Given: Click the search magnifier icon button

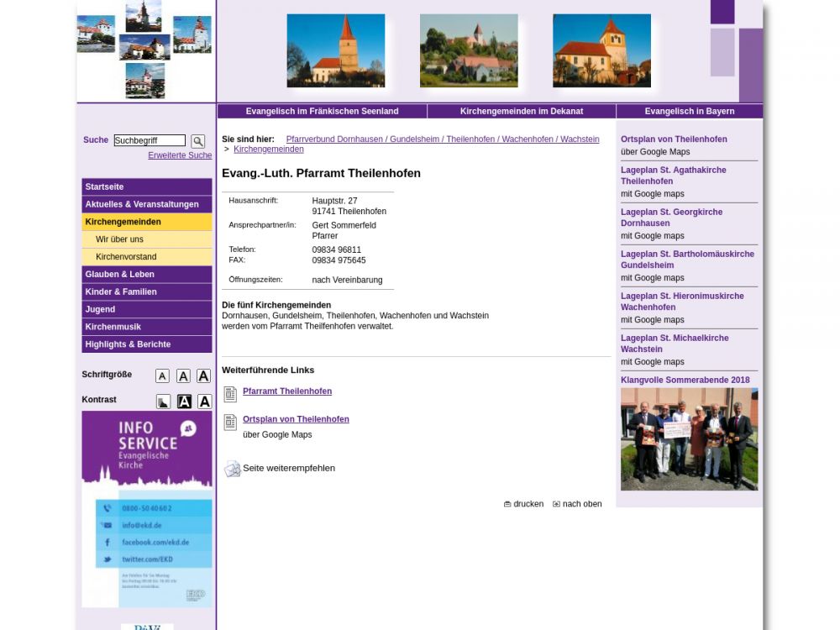Looking at the screenshot, I should [x=197, y=141].
